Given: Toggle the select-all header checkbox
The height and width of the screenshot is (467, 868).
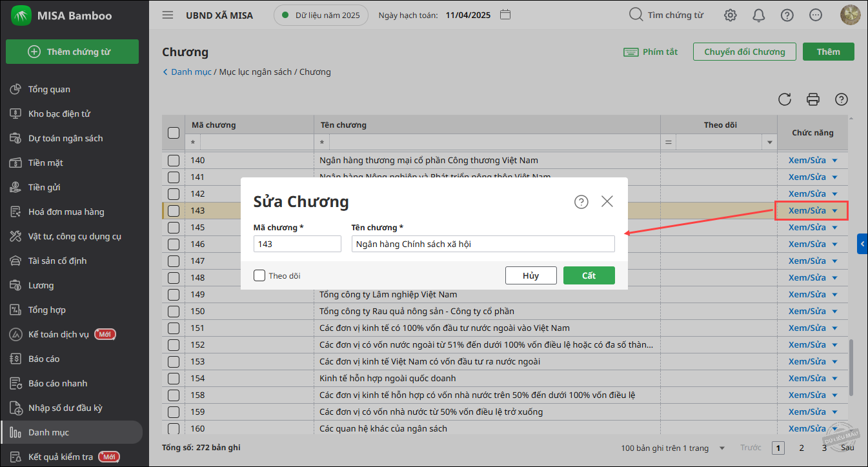Looking at the screenshot, I should 174,133.
